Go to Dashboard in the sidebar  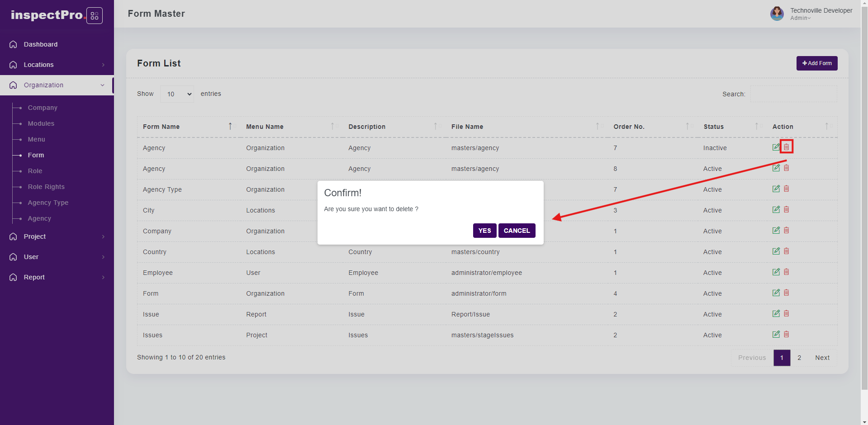pos(41,44)
